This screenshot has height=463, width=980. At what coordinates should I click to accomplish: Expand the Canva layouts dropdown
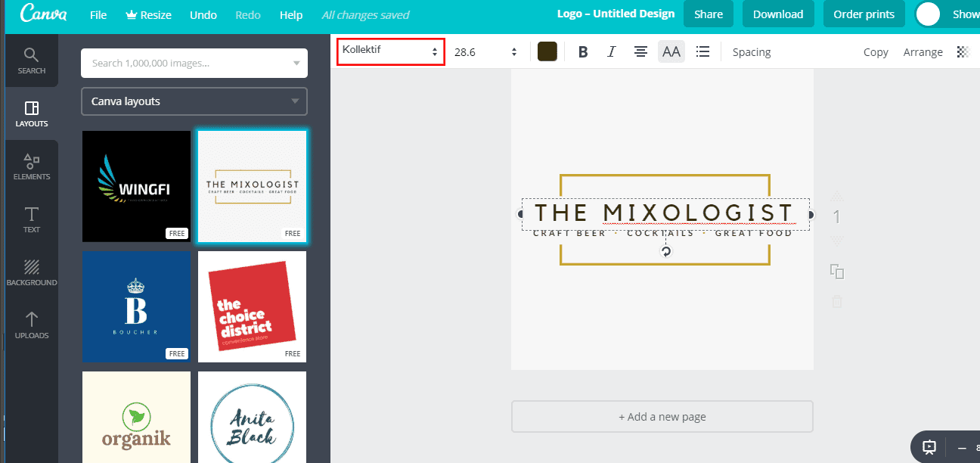[x=194, y=101]
